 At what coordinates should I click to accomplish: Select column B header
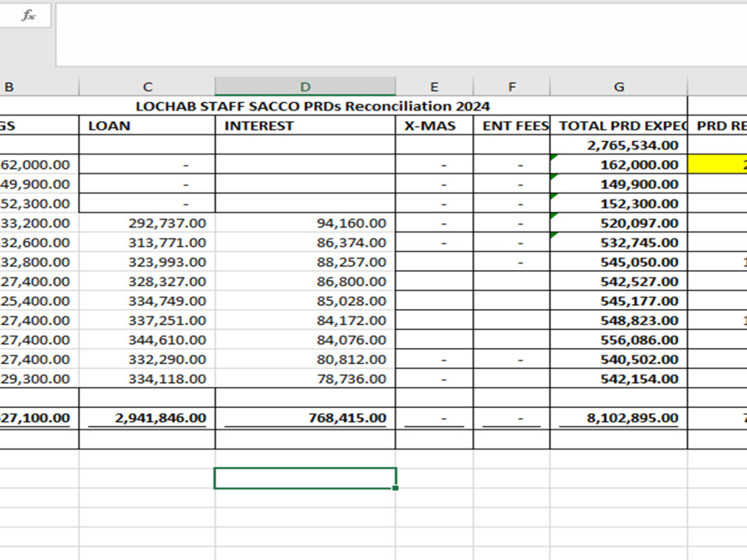pos(39,87)
